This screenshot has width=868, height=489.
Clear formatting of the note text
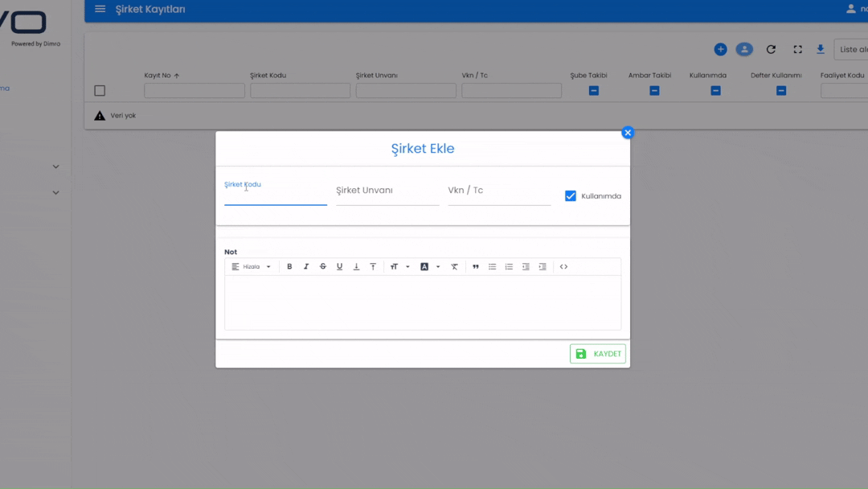pyautogui.click(x=454, y=267)
